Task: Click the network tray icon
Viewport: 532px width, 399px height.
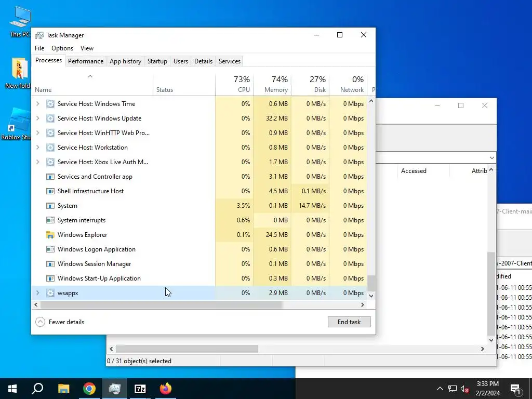Action: click(453, 389)
